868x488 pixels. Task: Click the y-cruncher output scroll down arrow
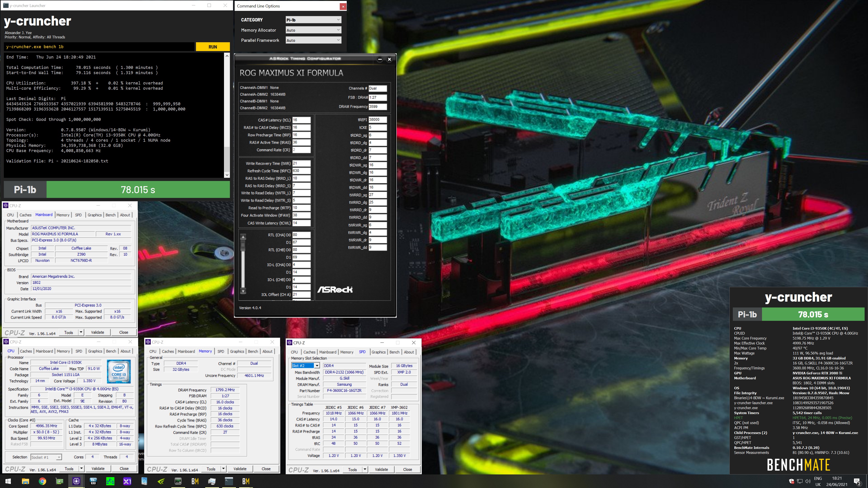227,175
